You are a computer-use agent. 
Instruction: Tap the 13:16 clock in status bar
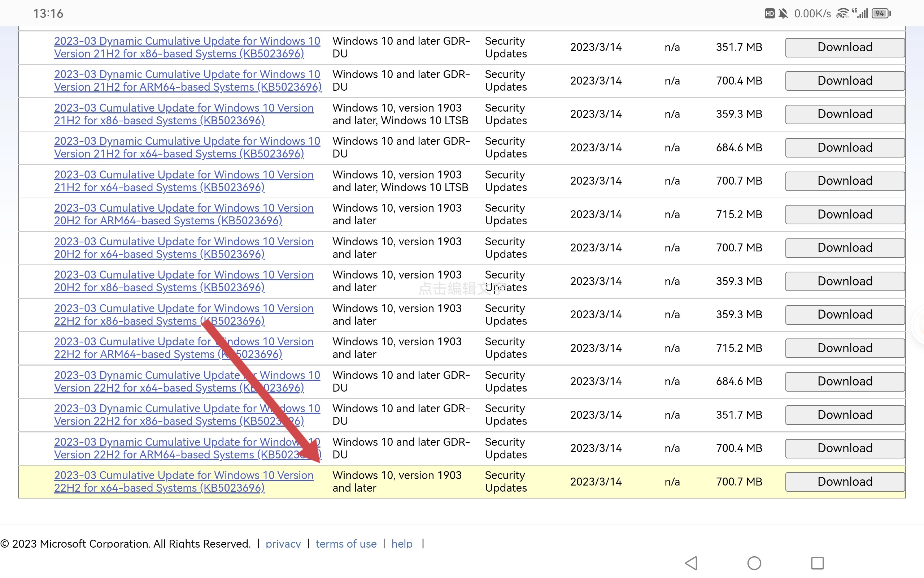[x=48, y=14]
